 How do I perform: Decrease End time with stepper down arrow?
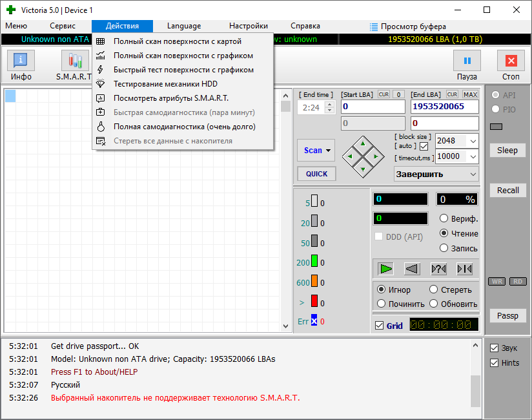point(329,110)
